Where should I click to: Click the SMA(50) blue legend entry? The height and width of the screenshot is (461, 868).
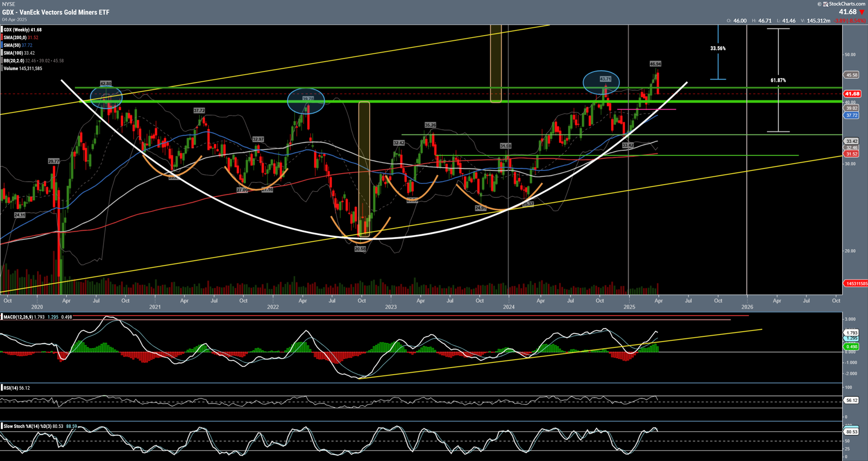pos(18,45)
